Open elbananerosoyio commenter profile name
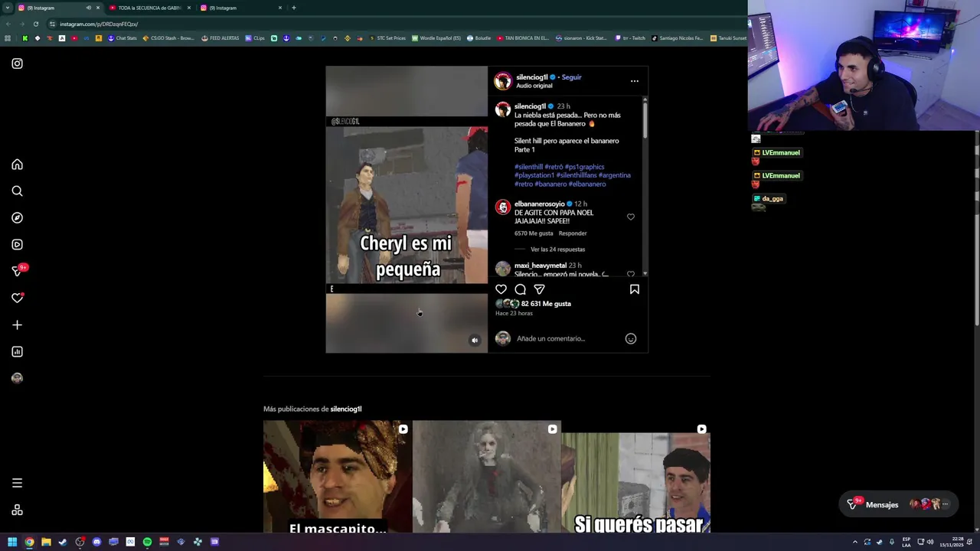Screen dimensions: 980x551 point(539,204)
